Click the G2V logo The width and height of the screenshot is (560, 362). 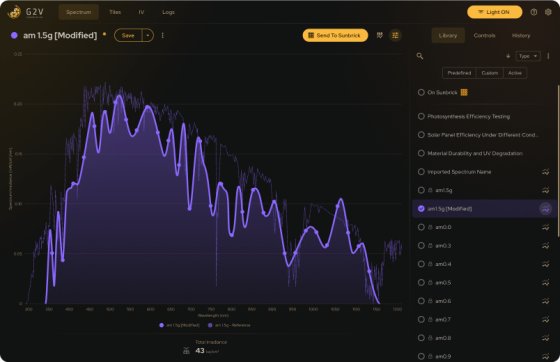point(25,12)
